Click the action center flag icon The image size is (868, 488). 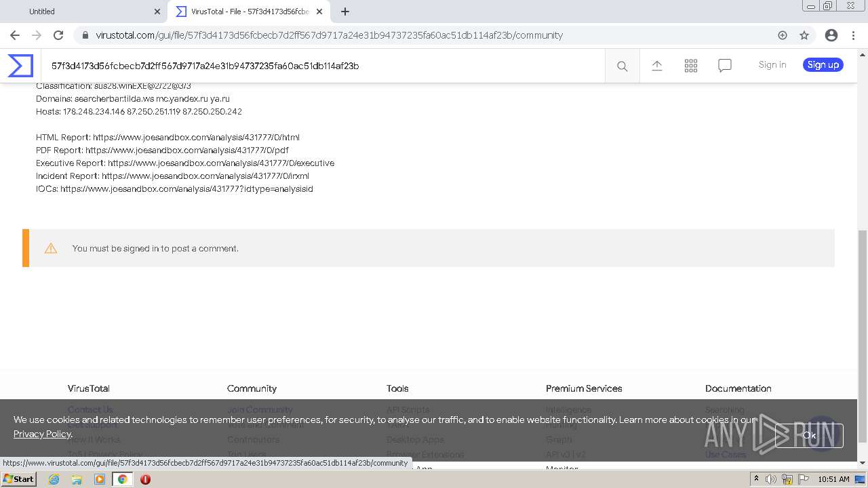point(804,479)
